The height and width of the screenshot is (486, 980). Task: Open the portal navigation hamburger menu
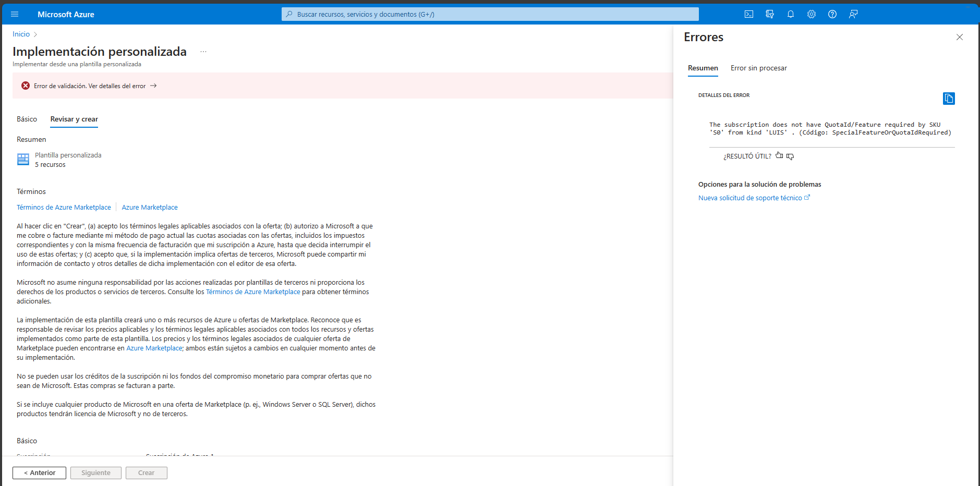point(14,14)
